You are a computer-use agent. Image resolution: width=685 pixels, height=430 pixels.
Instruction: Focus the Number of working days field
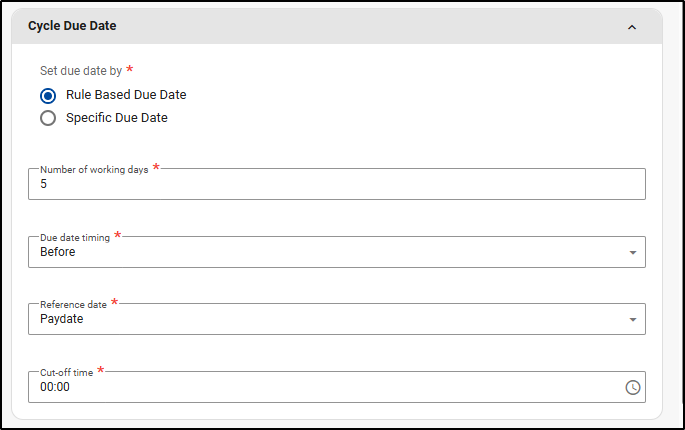click(x=336, y=184)
